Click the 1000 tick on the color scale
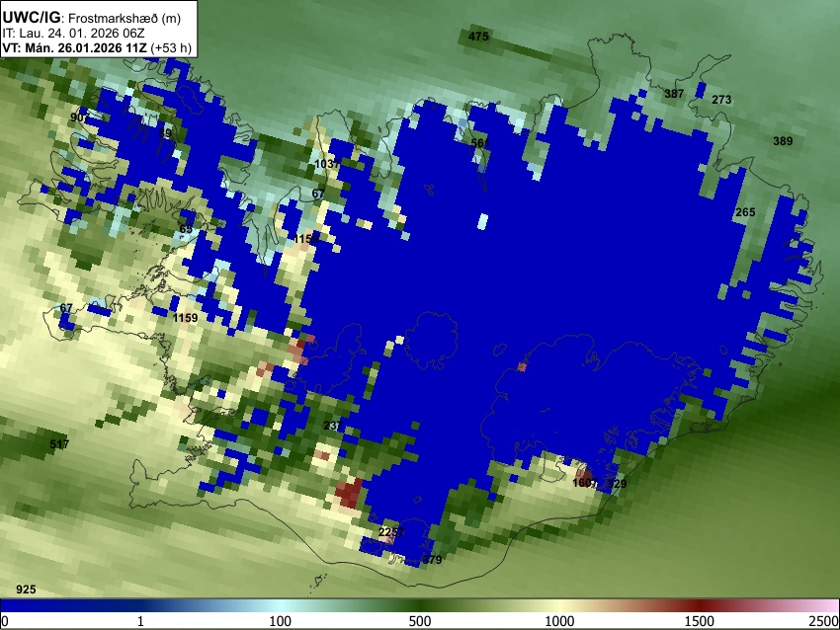Screen dimensions: 840x630 click(559, 621)
